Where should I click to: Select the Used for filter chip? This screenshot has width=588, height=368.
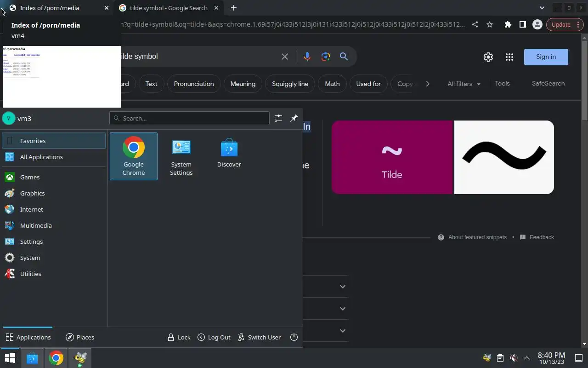coord(368,84)
